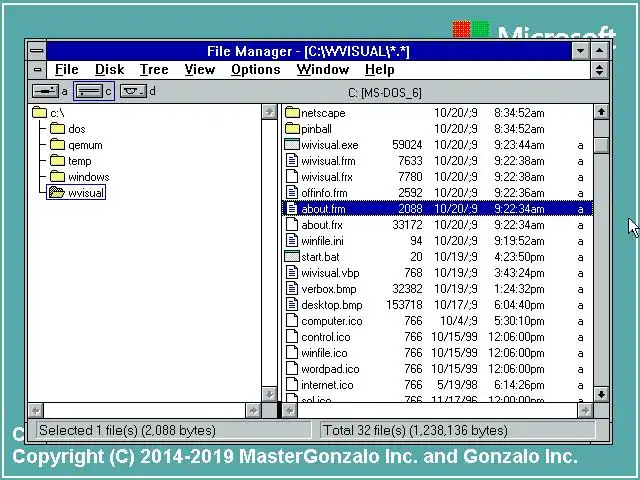Click the temp folder icon
The width and height of the screenshot is (640, 480).
[x=57, y=160]
